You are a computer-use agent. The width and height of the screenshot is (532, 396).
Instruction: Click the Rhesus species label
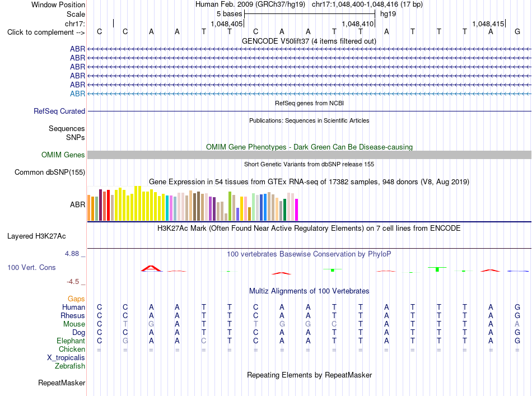click(73, 315)
